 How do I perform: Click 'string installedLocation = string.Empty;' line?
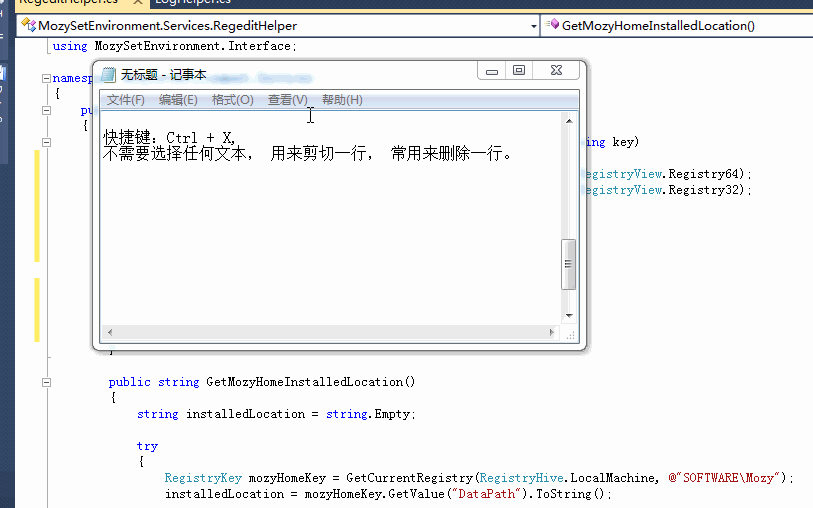point(276,414)
